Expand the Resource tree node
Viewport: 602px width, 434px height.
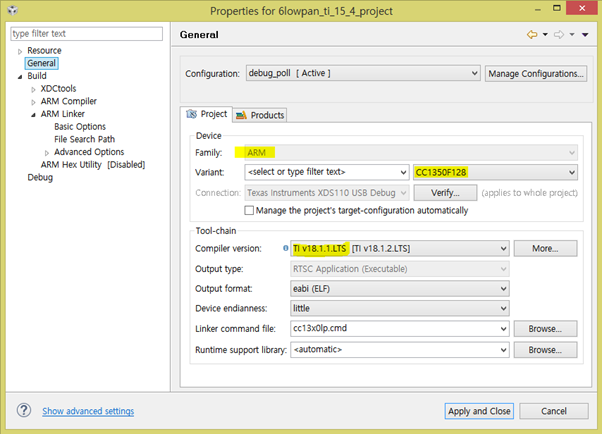point(19,50)
